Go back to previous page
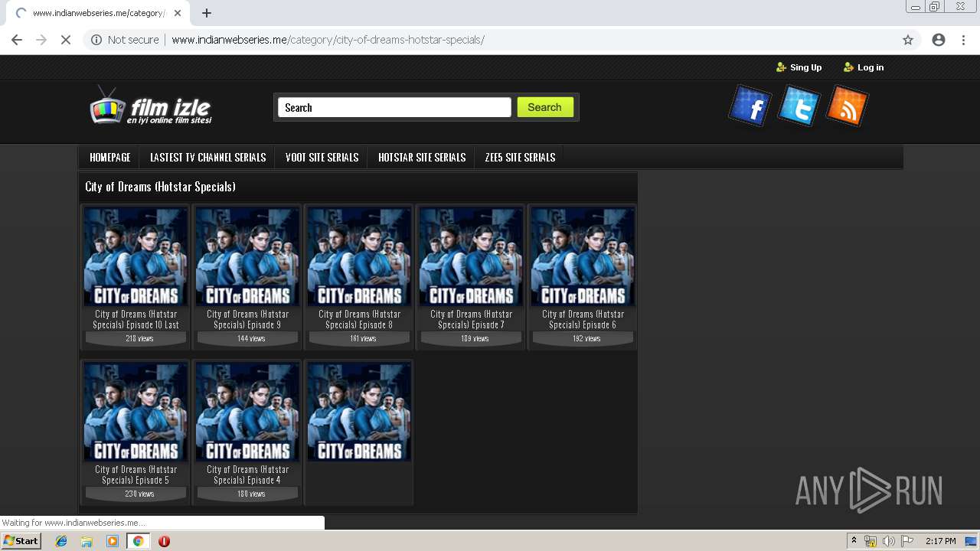 (x=17, y=40)
